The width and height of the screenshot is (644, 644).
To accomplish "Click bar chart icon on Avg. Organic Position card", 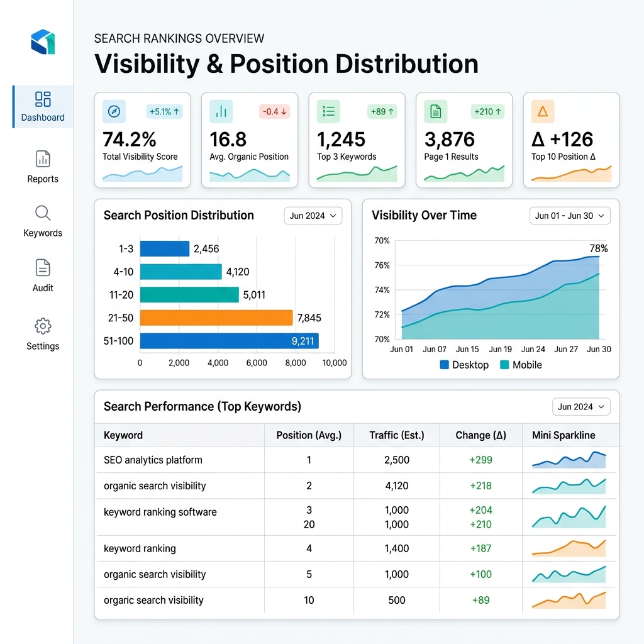I will (x=221, y=111).
